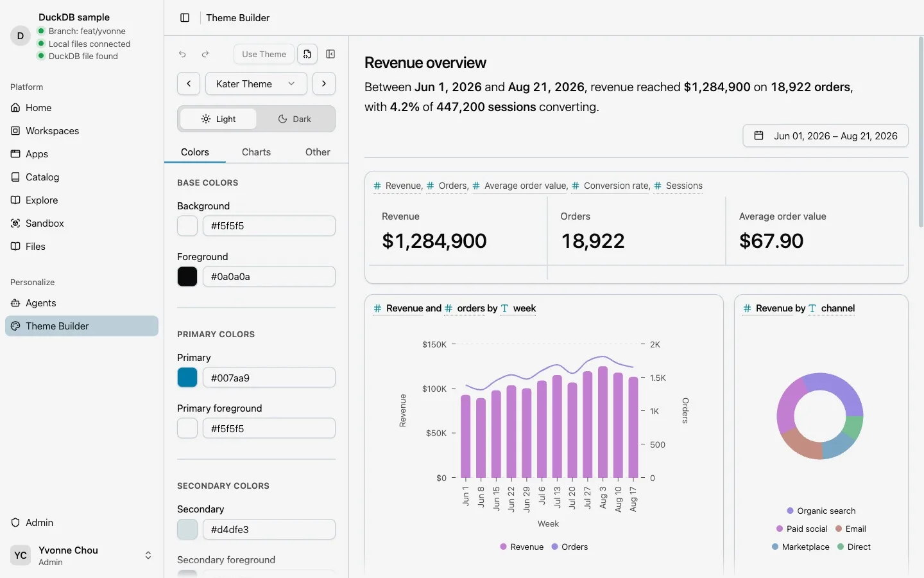The image size is (924, 578).
Task: Toggle Revenue series in chart legend
Action: click(522, 547)
